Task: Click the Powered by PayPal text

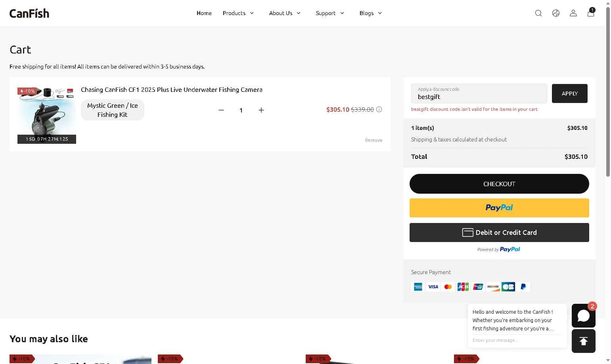Action: pyautogui.click(x=499, y=249)
